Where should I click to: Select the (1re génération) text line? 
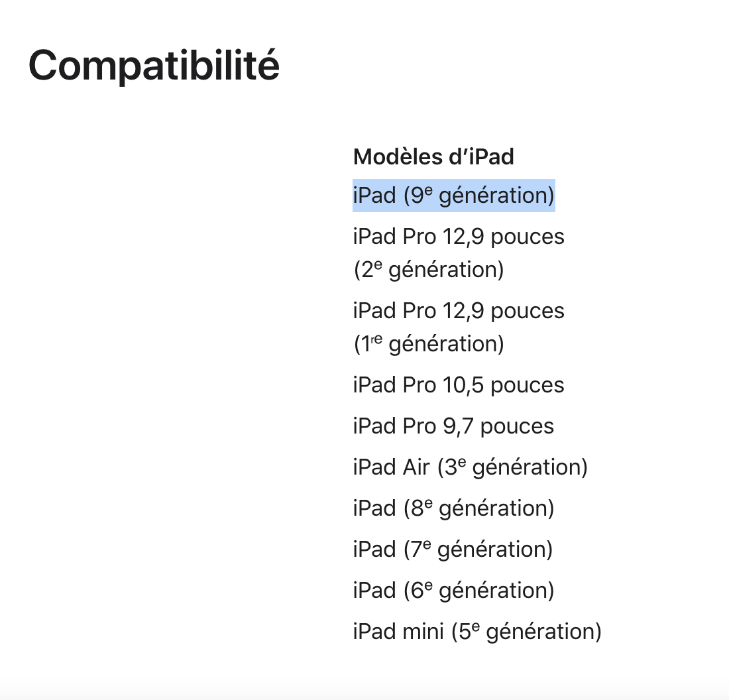click(428, 344)
